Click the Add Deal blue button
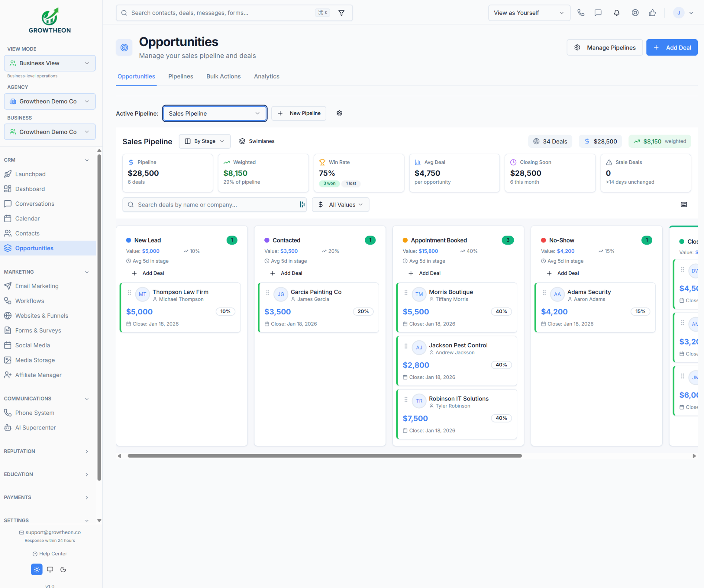This screenshot has width=704, height=588. click(672, 48)
